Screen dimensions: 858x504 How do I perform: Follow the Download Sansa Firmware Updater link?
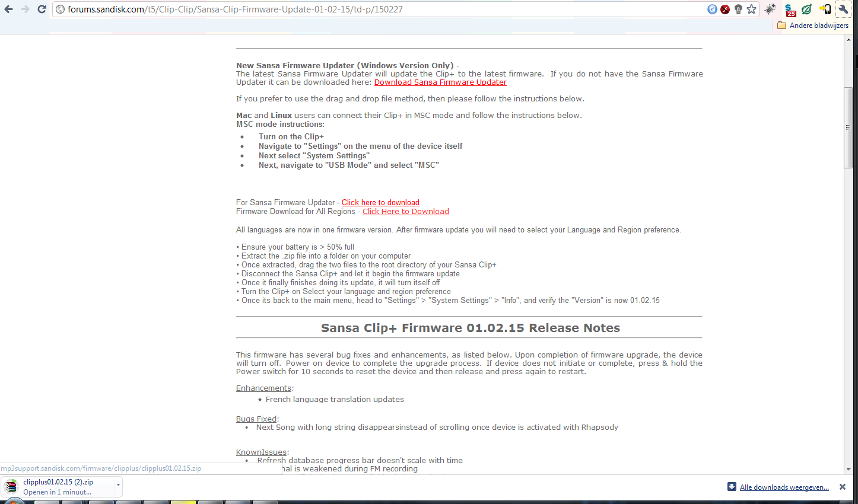tap(440, 82)
